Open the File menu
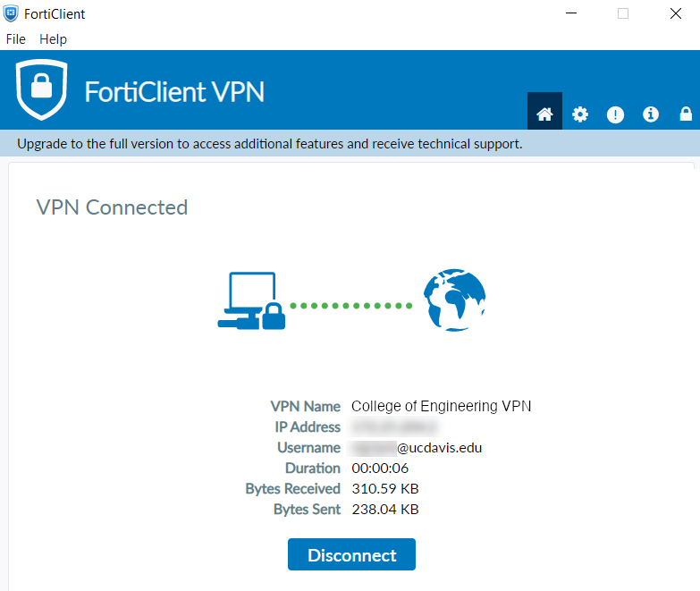The image size is (700, 591). pyautogui.click(x=15, y=39)
